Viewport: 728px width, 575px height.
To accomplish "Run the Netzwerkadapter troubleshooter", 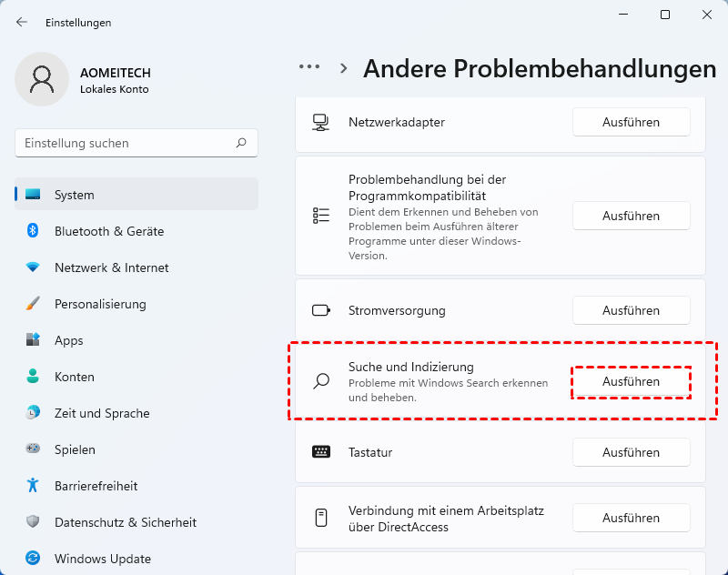I will [631, 122].
